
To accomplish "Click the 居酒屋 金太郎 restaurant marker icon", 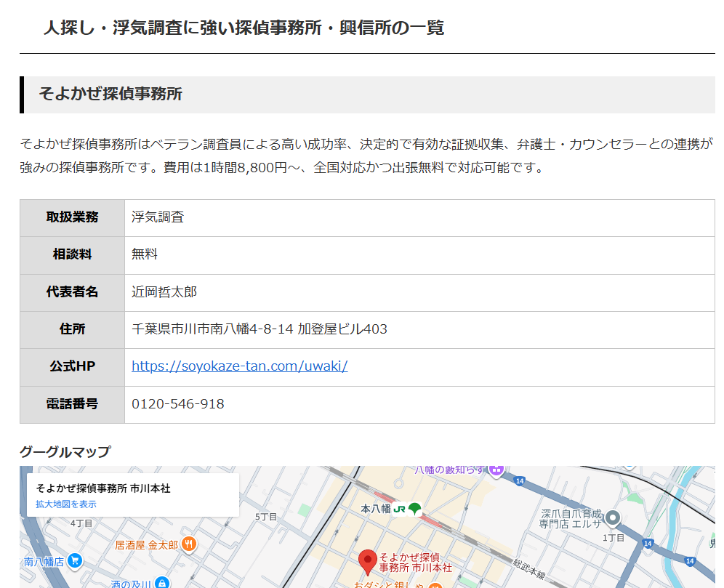I will pyautogui.click(x=189, y=544).
